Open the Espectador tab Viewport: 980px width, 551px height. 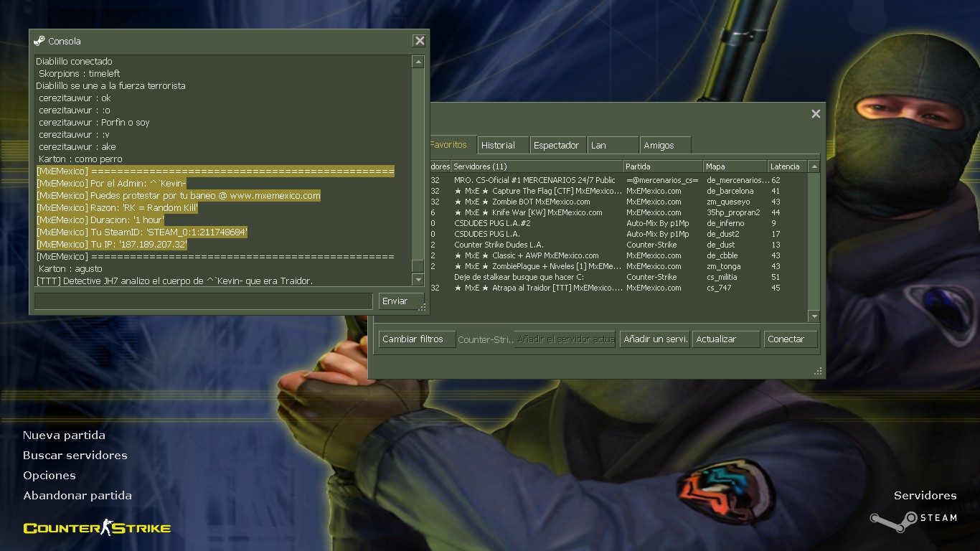(x=558, y=145)
